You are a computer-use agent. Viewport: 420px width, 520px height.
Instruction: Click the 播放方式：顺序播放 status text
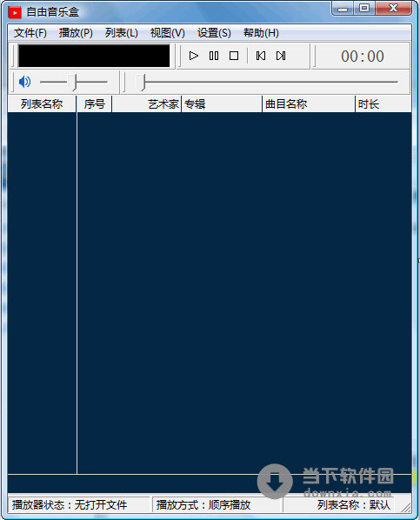coord(203,504)
